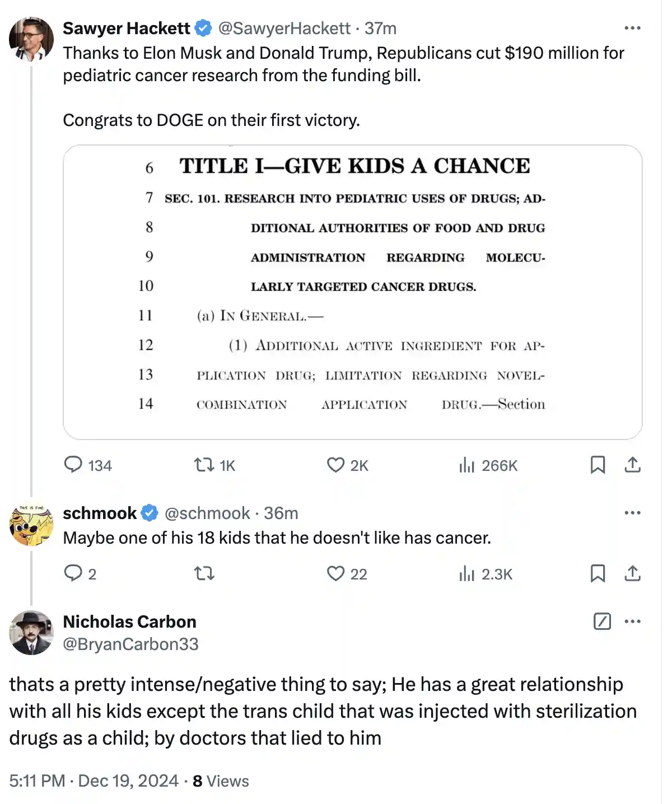Viewport: 672px width, 804px height.
Task: Share schmook's reply
Action: [x=632, y=573]
